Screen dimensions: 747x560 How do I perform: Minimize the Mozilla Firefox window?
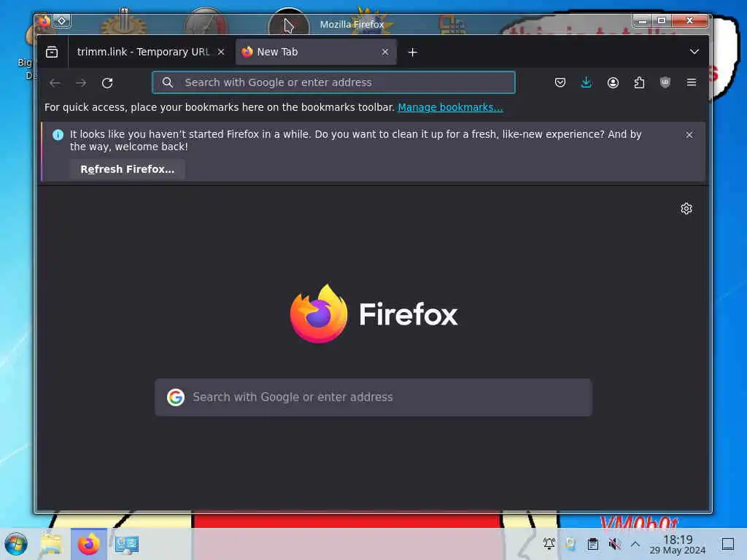(x=642, y=20)
